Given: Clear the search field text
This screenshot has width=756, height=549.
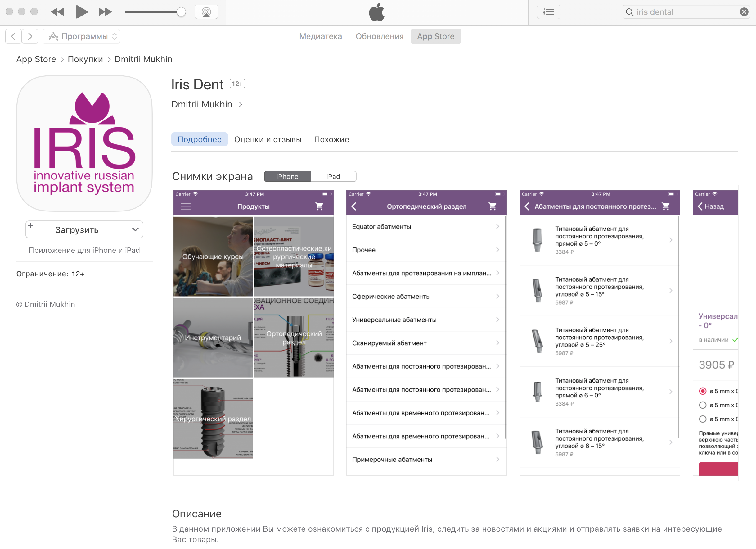Looking at the screenshot, I should [x=744, y=12].
